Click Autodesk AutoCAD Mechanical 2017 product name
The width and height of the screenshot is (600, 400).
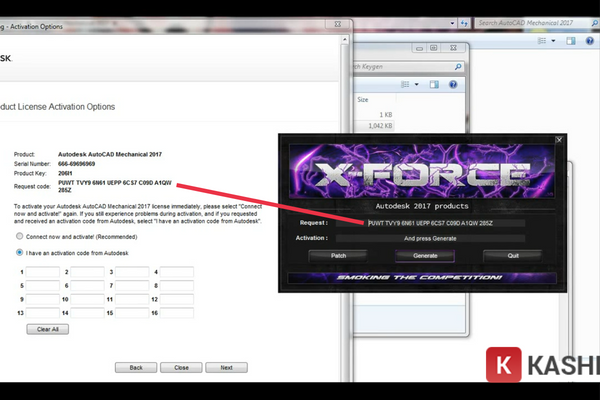(x=110, y=154)
